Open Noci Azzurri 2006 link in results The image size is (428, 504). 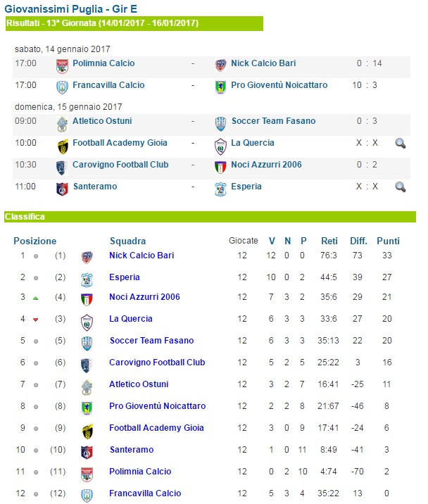pyautogui.click(x=266, y=165)
